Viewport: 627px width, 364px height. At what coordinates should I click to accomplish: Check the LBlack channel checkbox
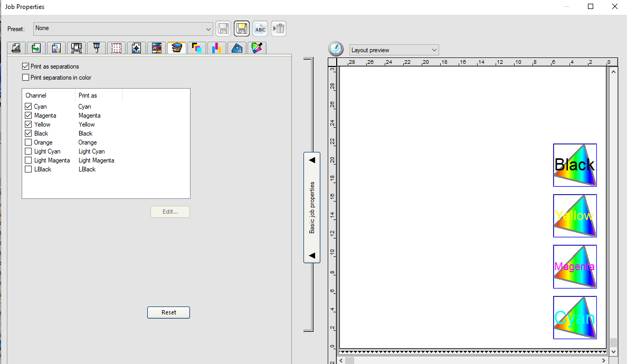[28, 169]
